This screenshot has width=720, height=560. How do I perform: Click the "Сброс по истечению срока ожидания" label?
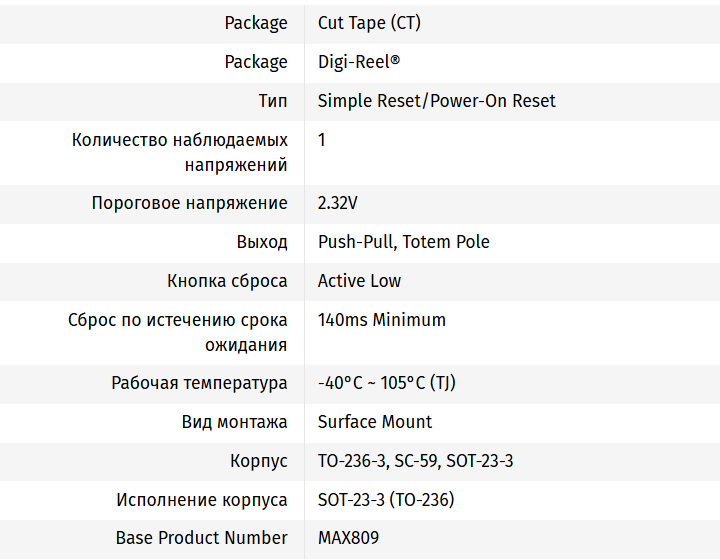click(178, 332)
